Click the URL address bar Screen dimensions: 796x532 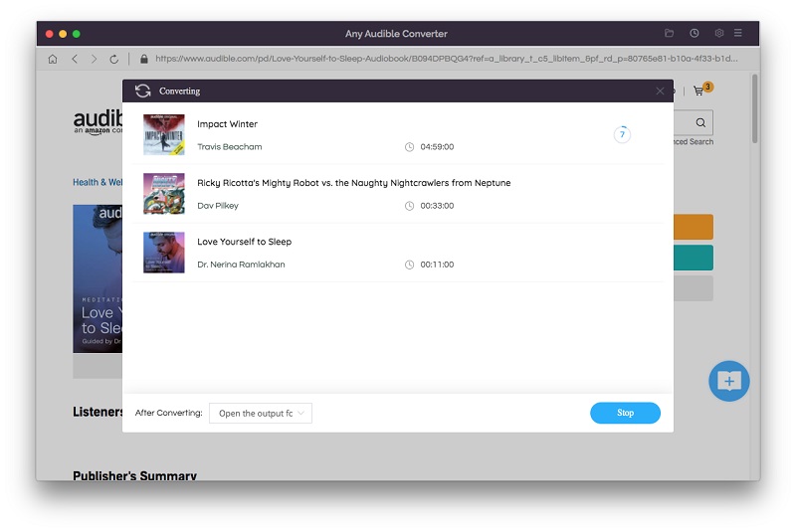pyautogui.click(x=446, y=59)
